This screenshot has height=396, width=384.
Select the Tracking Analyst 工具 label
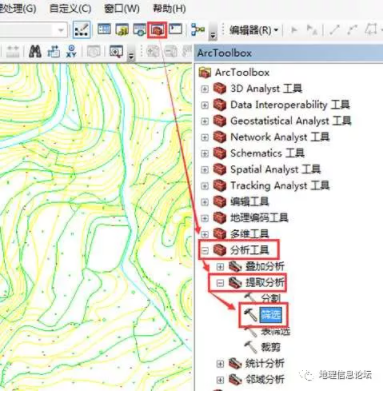(x=280, y=185)
